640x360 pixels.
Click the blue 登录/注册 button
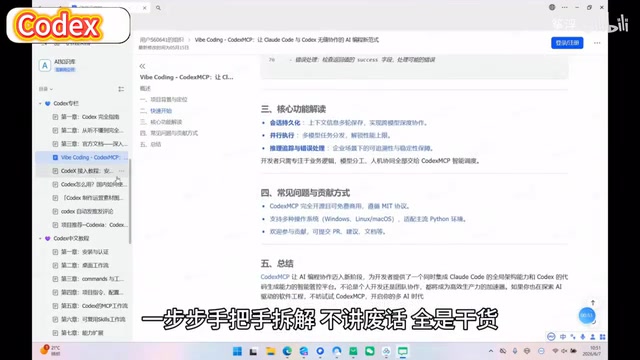click(x=567, y=43)
